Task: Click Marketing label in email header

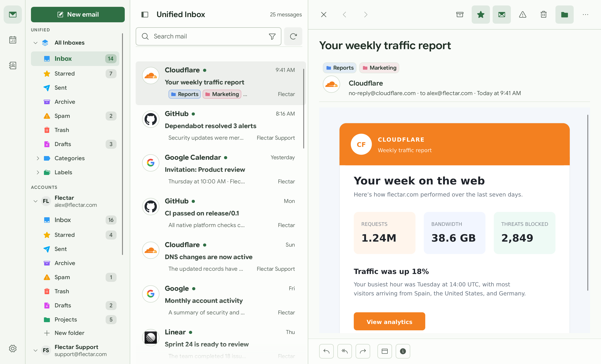Action: (x=379, y=68)
